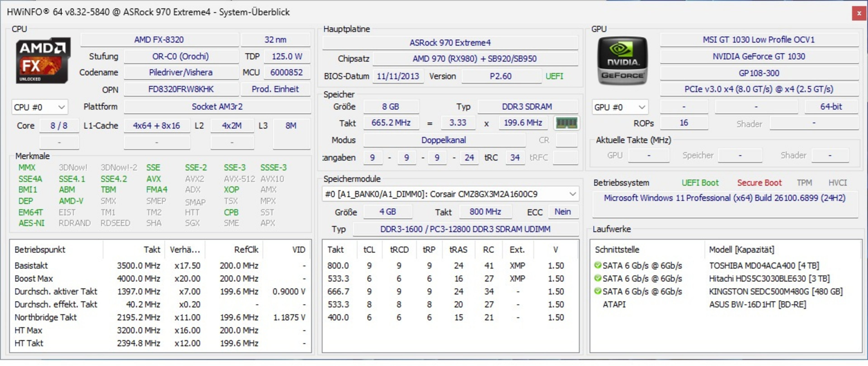The height and width of the screenshot is (366, 868).
Task: Click the NVIDIA GeForce logo
Action: (x=622, y=61)
